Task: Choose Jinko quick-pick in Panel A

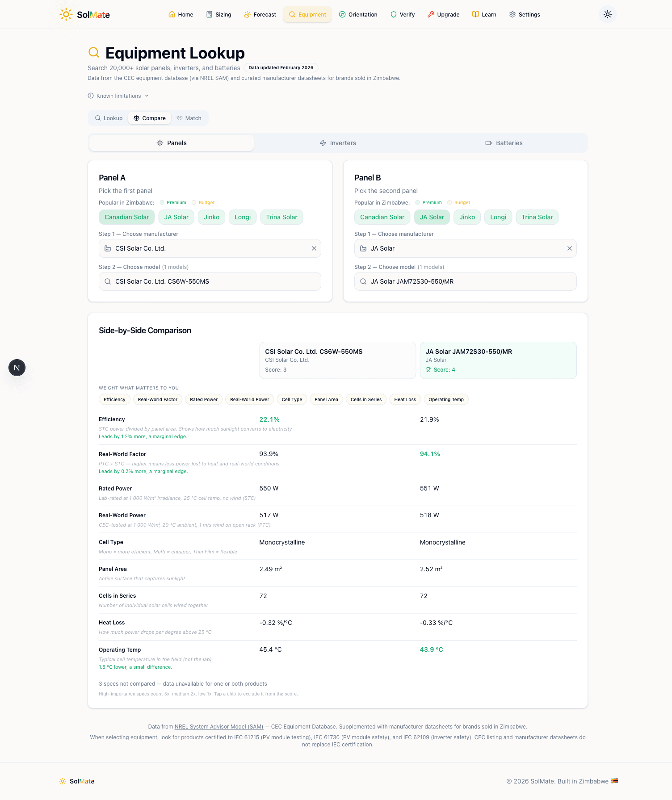Action: 211,217
